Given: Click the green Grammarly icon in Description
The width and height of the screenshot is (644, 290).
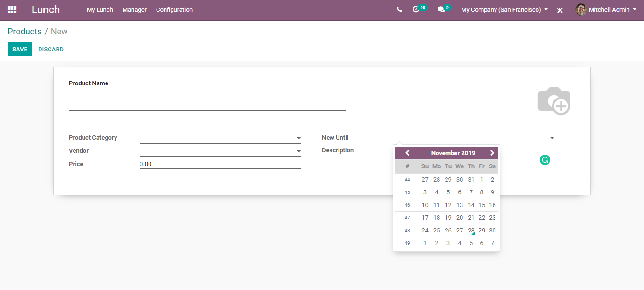Looking at the screenshot, I should click(x=545, y=160).
